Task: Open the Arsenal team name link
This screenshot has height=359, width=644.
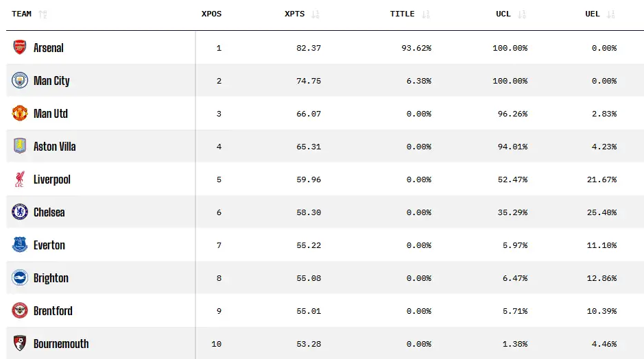Action: (49, 48)
